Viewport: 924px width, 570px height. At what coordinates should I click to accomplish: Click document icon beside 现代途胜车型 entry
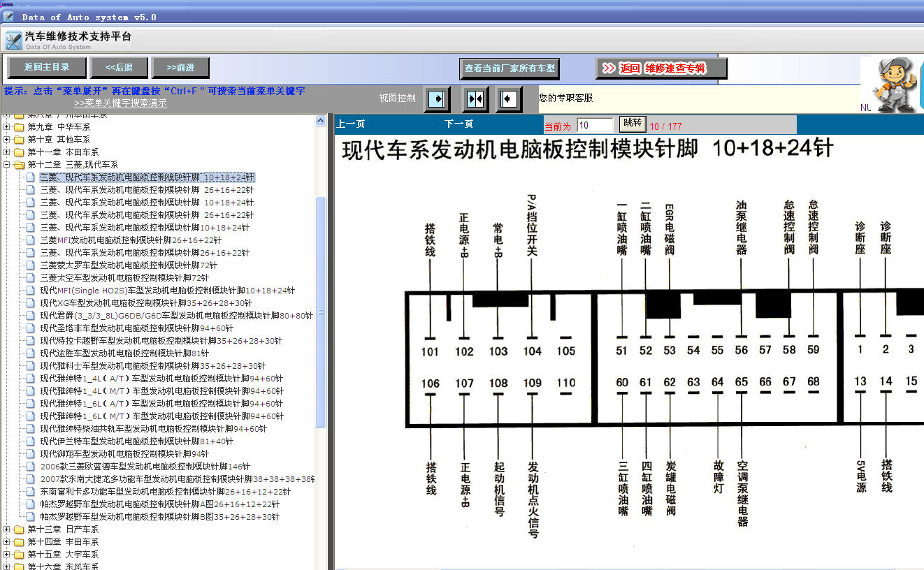(x=31, y=353)
